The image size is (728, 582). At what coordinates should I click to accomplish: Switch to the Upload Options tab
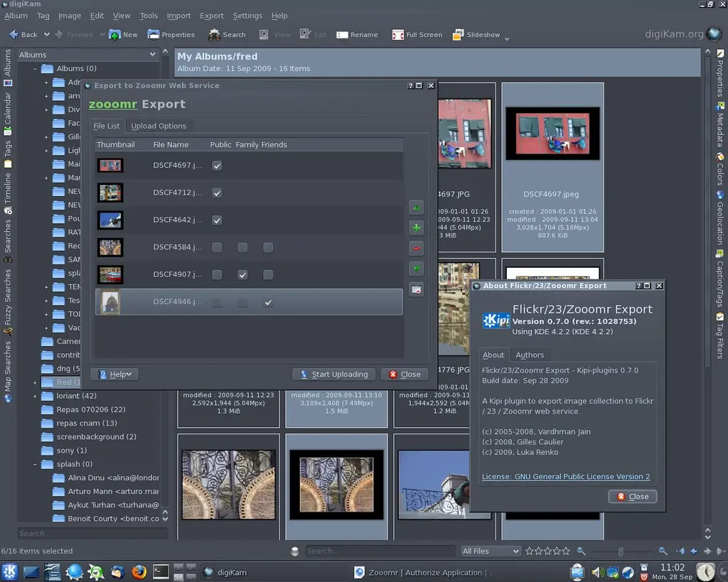[x=159, y=126]
